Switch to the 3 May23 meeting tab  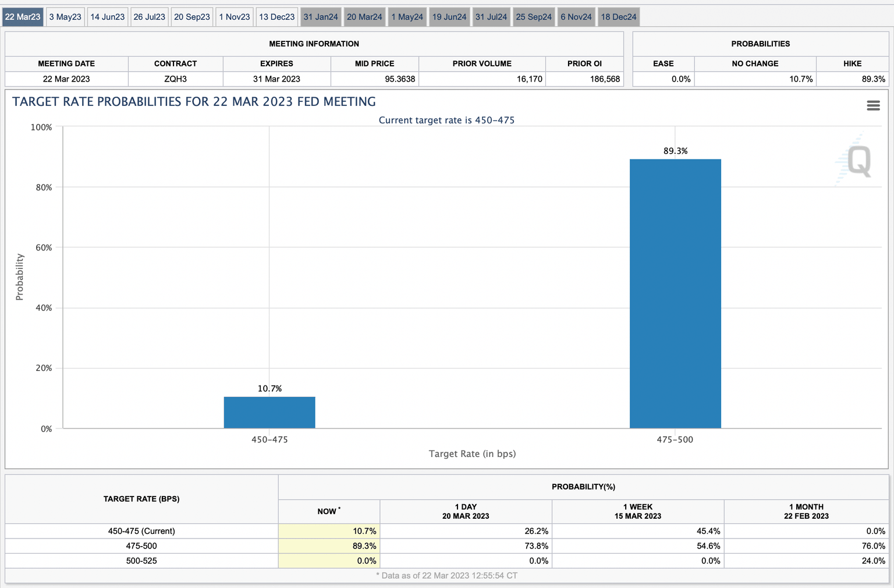pyautogui.click(x=65, y=16)
